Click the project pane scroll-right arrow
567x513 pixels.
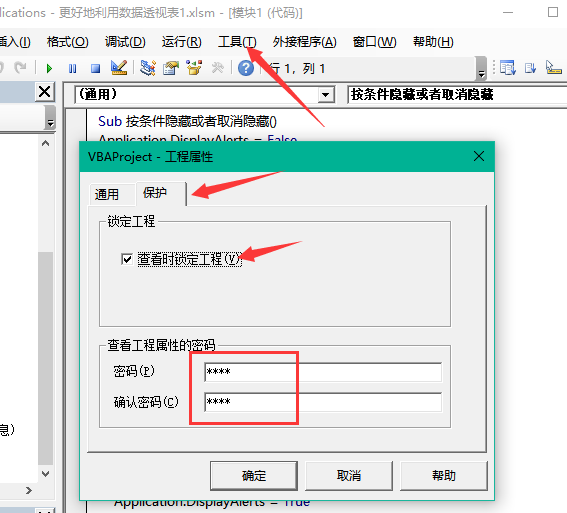click(29, 491)
